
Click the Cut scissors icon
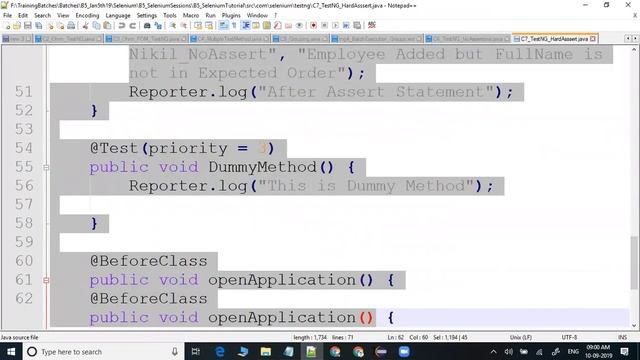pyautogui.click(x=85, y=25)
